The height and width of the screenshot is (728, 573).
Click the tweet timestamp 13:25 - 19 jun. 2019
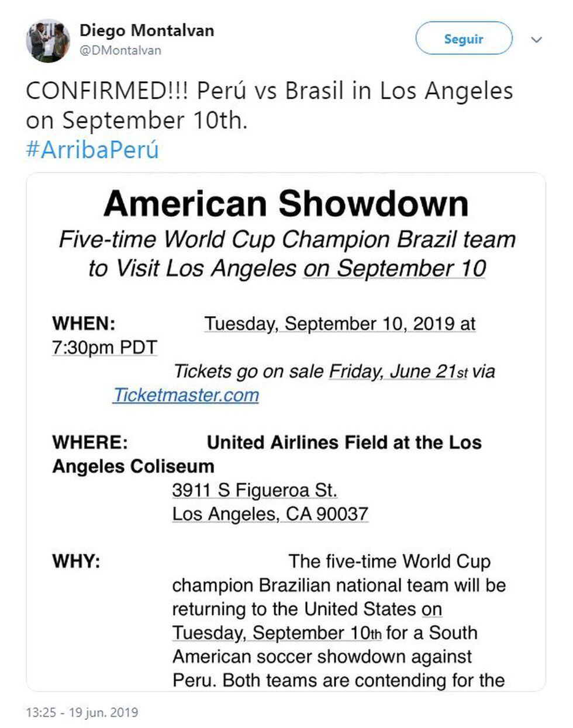[82, 712]
